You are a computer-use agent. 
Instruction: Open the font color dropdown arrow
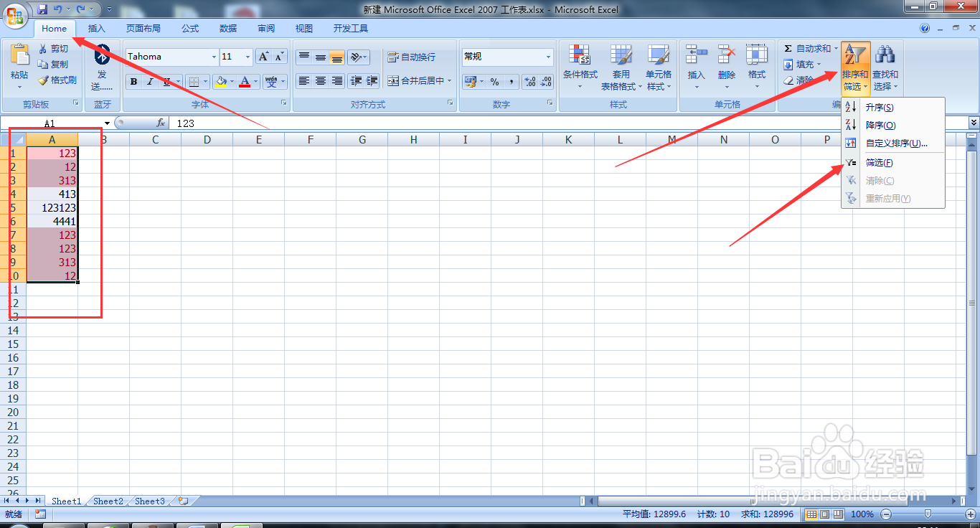tap(256, 82)
